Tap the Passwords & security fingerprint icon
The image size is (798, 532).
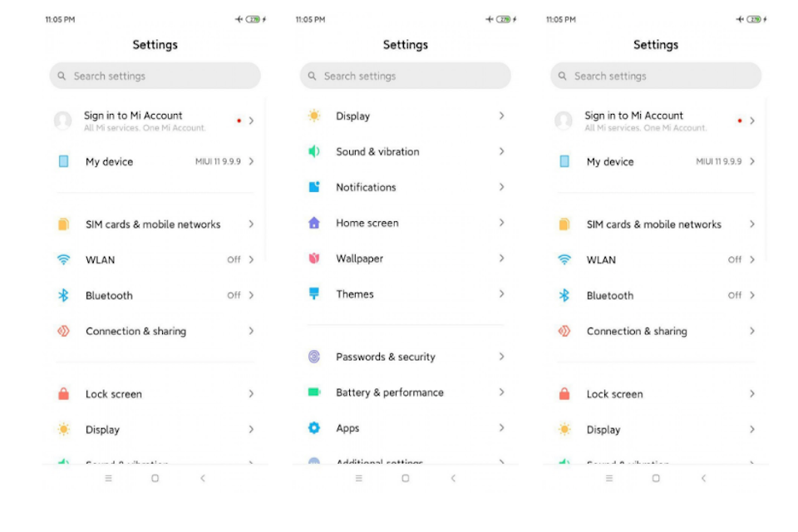coord(314,357)
